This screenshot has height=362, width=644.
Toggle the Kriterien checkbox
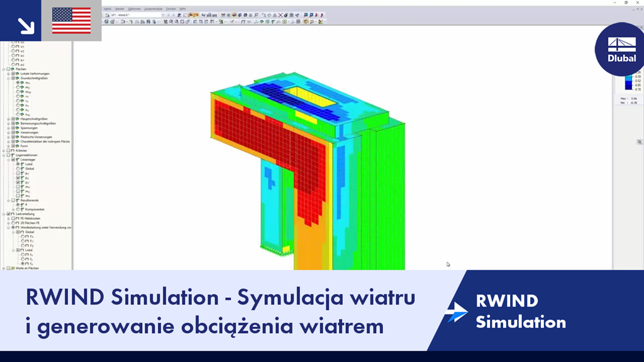pyautogui.click(x=8, y=151)
